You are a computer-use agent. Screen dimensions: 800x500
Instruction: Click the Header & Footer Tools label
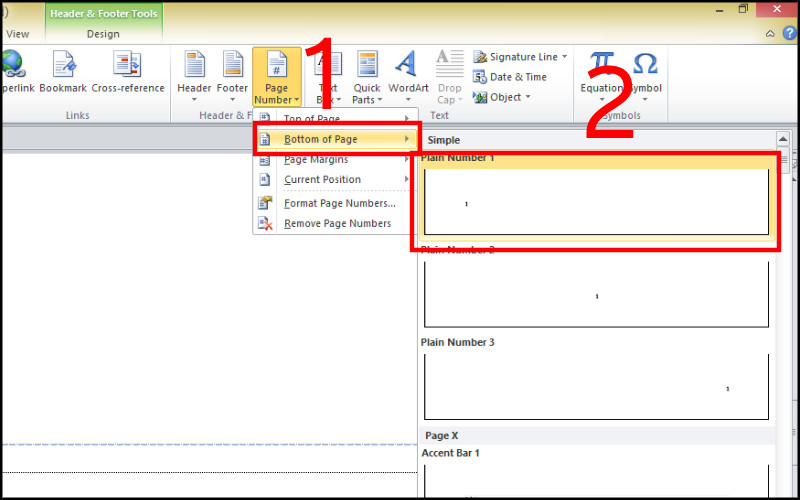click(x=104, y=14)
